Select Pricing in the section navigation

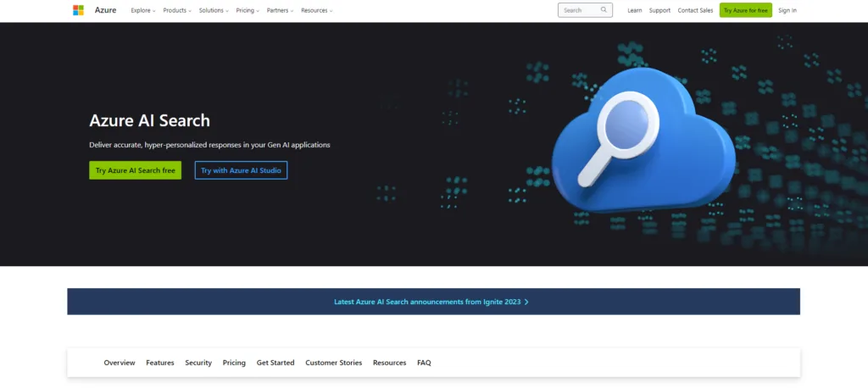[x=234, y=363]
